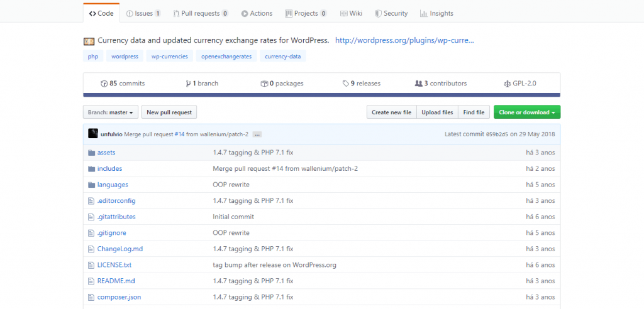The width and height of the screenshot is (644, 309).
Task: Click the Wiki tab book icon
Action: tap(344, 14)
